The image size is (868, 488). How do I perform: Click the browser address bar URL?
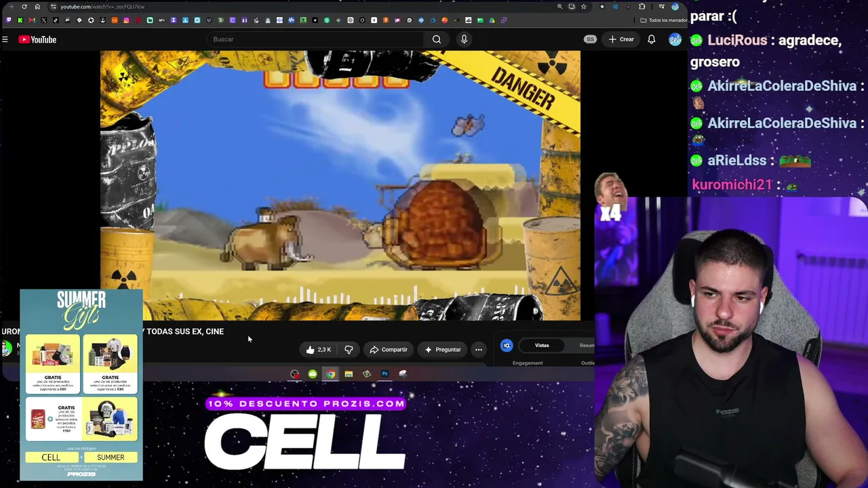102,7
